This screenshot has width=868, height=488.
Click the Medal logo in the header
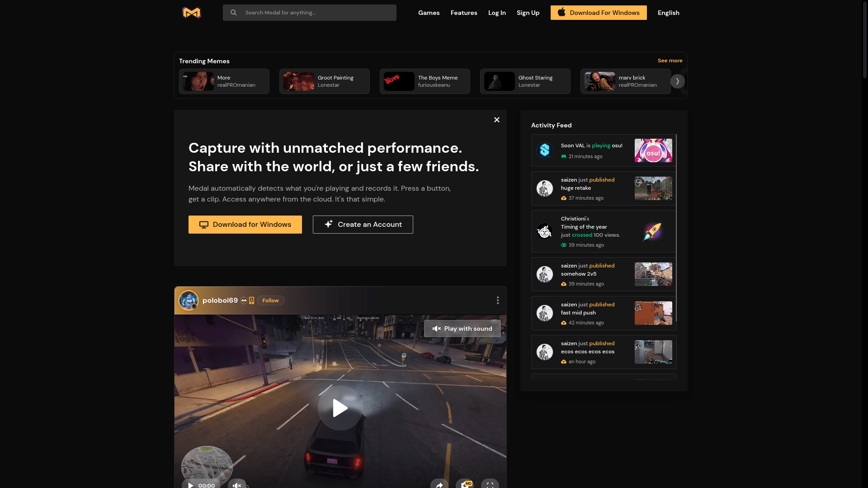click(x=191, y=13)
